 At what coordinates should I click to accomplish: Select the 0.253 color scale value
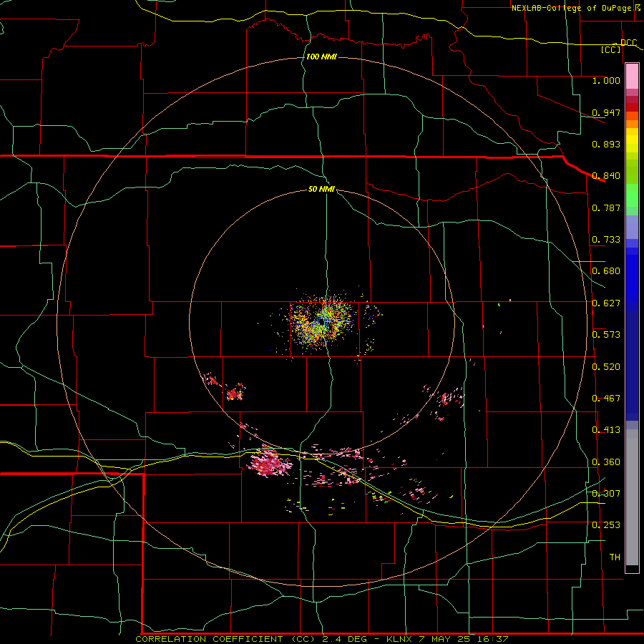pyautogui.click(x=606, y=525)
